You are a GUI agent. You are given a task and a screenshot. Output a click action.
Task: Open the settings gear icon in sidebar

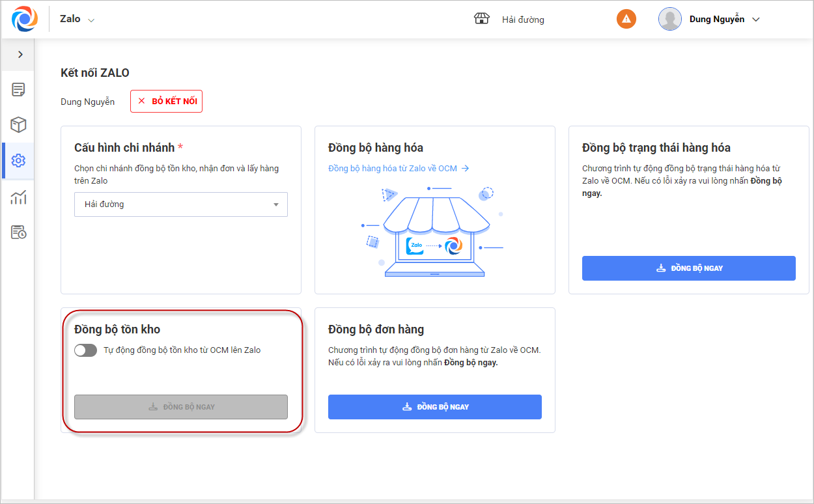[x=18, y=160]
